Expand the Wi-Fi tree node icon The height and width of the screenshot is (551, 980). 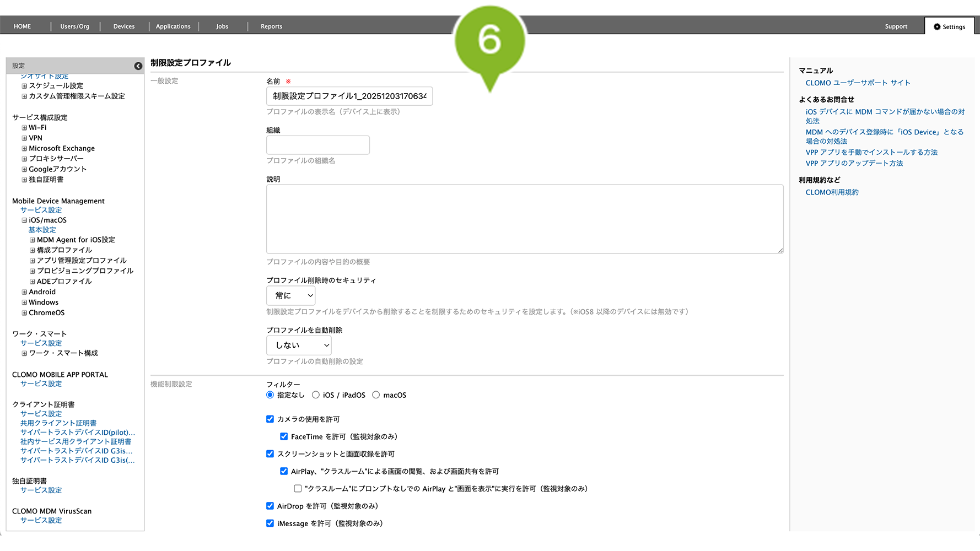[24, 128]
